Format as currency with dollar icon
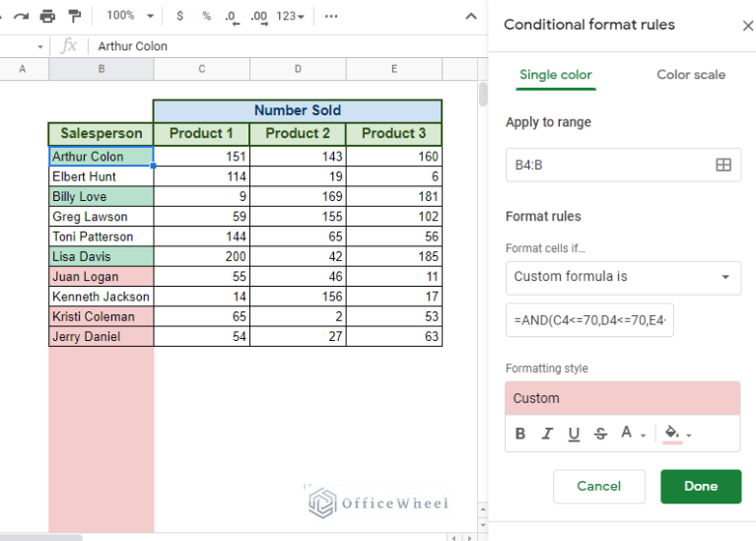This screenshot has width=756, height=541. pyautogui.click(x=178, y=16)
